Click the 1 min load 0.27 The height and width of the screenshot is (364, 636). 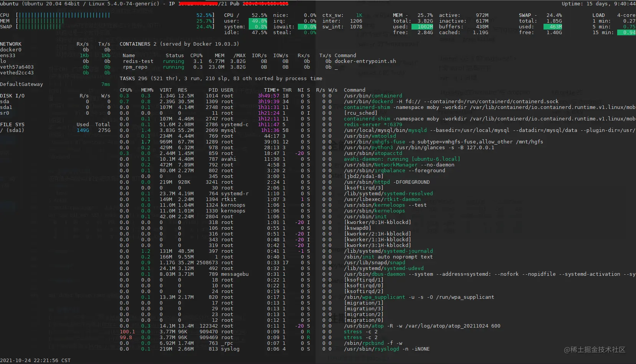pyautogui.click(x=629, y=21)
